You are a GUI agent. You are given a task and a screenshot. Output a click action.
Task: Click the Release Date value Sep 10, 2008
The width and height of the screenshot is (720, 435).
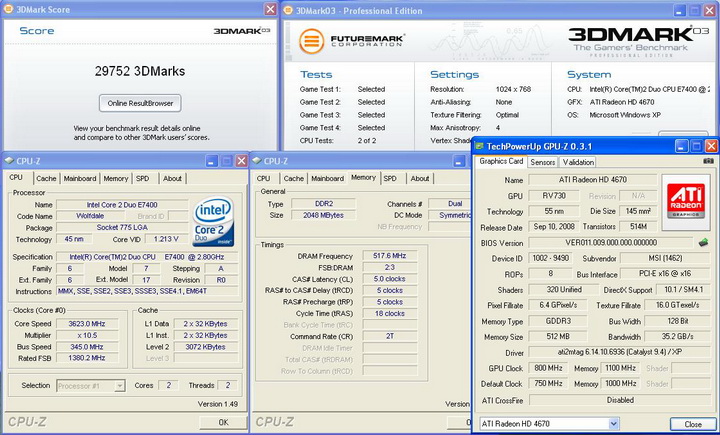click(x=554, y=226)
